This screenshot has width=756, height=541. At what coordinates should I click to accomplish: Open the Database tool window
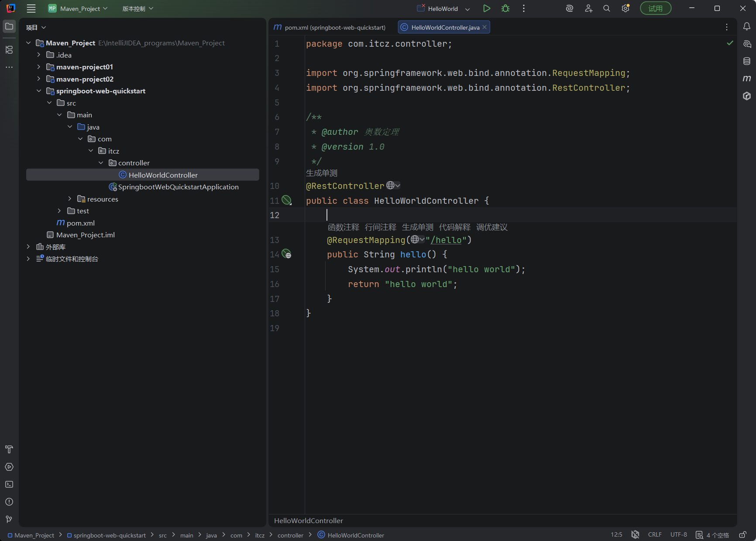tap(747, 61)
